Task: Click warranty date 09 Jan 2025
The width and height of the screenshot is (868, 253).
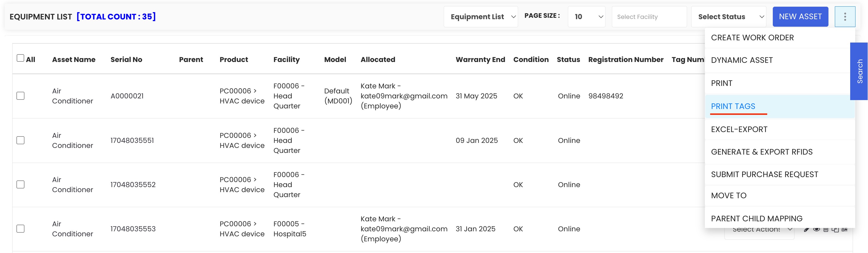Action: (x=477, y=140)
